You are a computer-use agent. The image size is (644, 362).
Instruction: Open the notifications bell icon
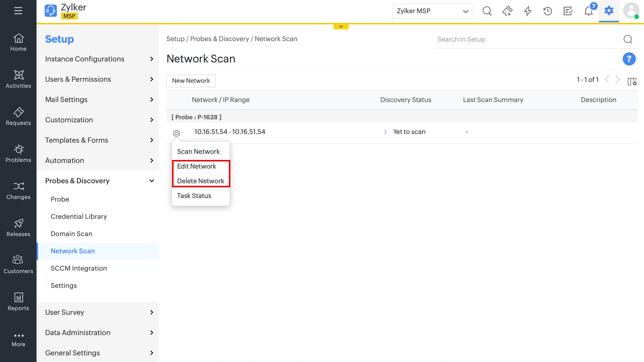pos(588,11)
